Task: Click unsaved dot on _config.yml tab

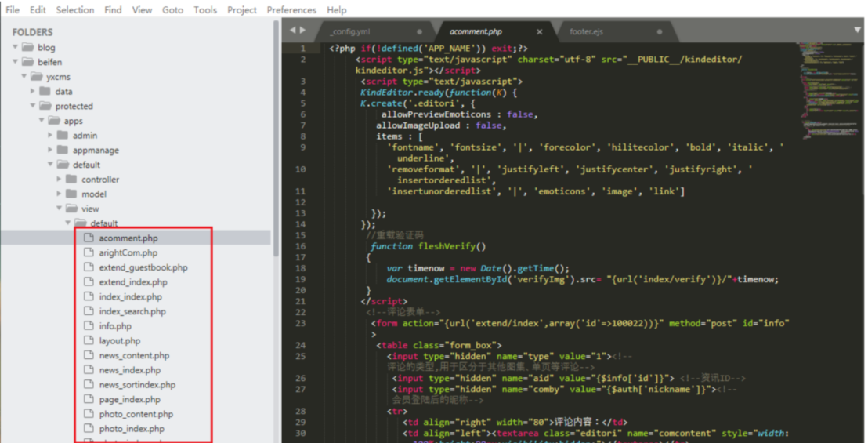Action: click(419, 32)
